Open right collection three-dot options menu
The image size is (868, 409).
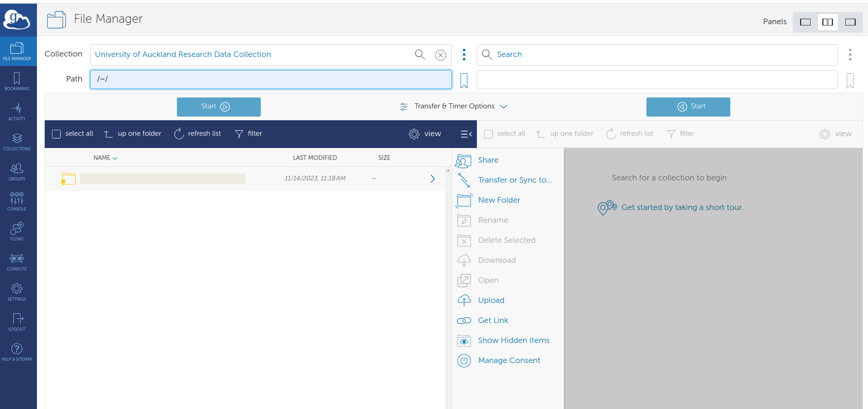(x=850, y=55)
